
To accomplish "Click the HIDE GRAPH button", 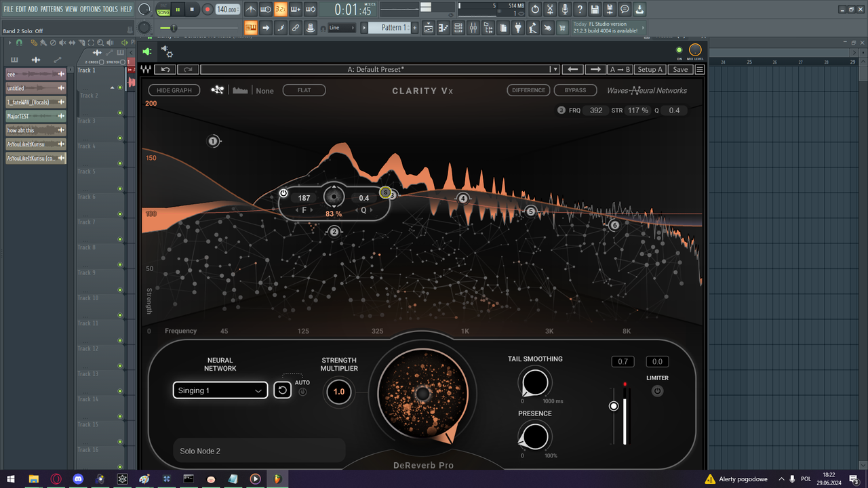I will tap(174, 90).
